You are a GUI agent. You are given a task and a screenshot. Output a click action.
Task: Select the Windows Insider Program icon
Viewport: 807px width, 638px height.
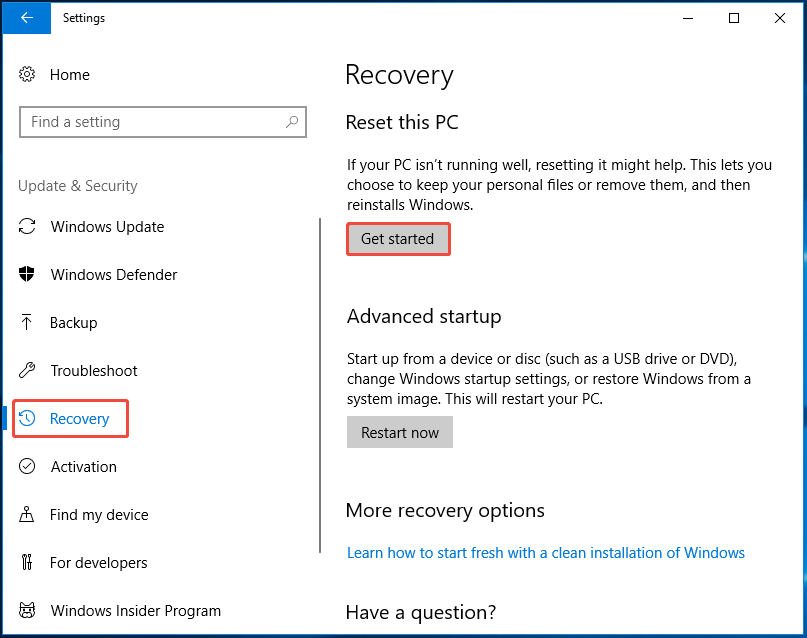point(30,611)
